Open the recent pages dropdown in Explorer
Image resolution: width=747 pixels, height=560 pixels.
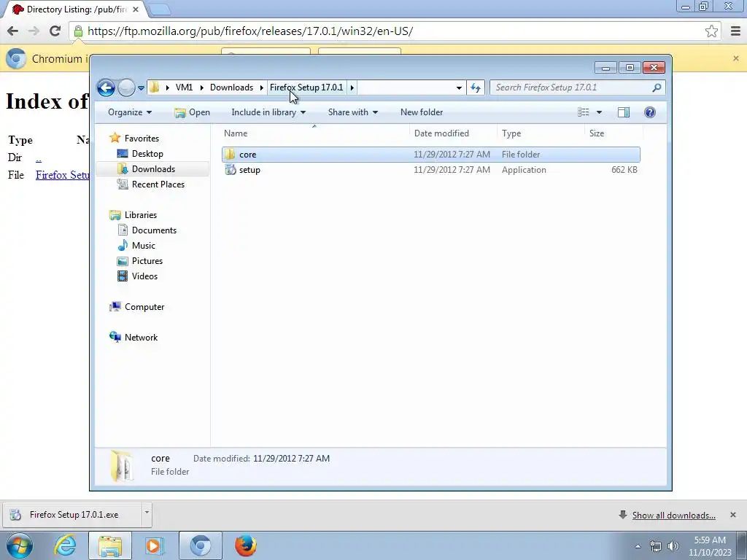pos(141,88)
